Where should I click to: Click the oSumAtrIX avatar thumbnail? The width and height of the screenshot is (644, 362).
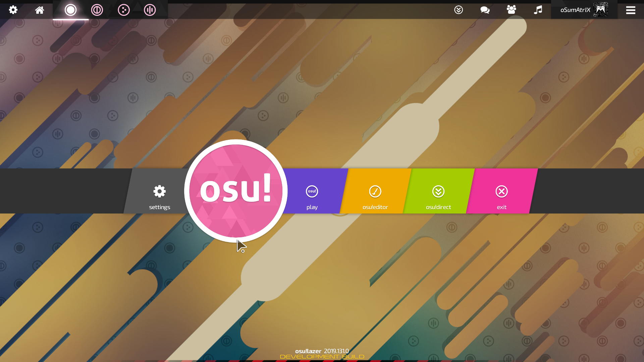[x=601, y=9]
